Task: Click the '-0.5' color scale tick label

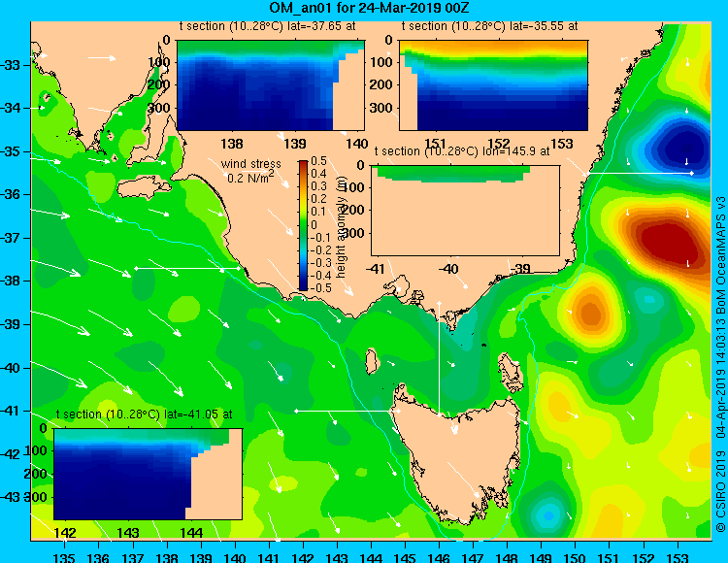Action: (x=320, y=287)
